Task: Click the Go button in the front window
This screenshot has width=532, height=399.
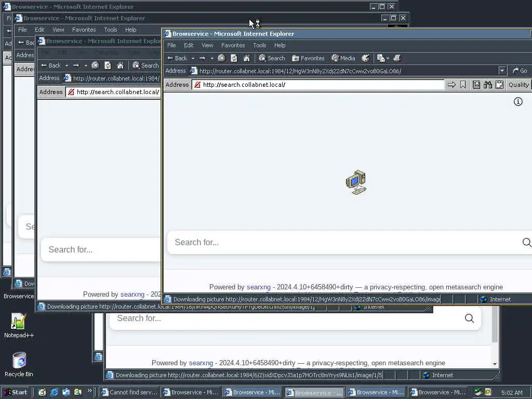Action: click(x=520, y=71)
